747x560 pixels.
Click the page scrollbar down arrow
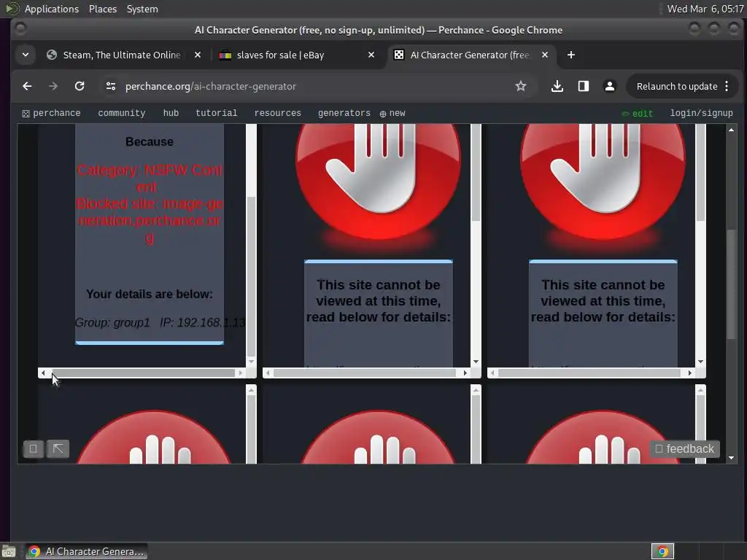click(x=731, y=458)
